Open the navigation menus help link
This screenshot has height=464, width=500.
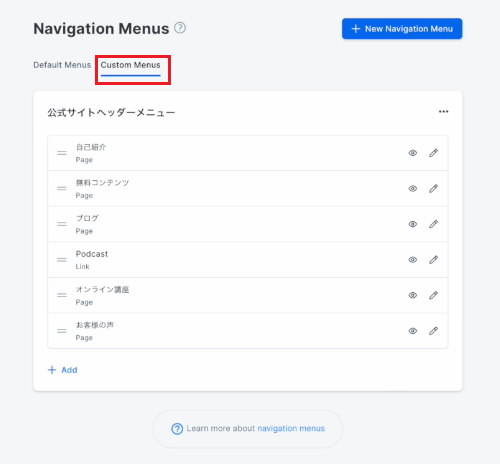[291, 428]
